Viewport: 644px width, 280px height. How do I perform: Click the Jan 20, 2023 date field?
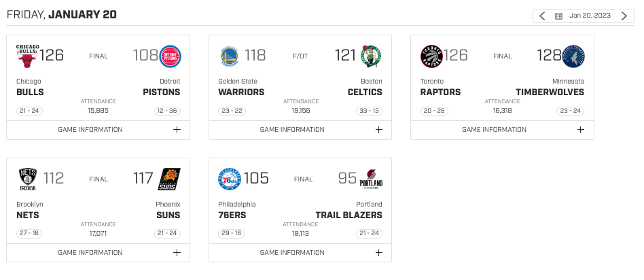[590, 16]
